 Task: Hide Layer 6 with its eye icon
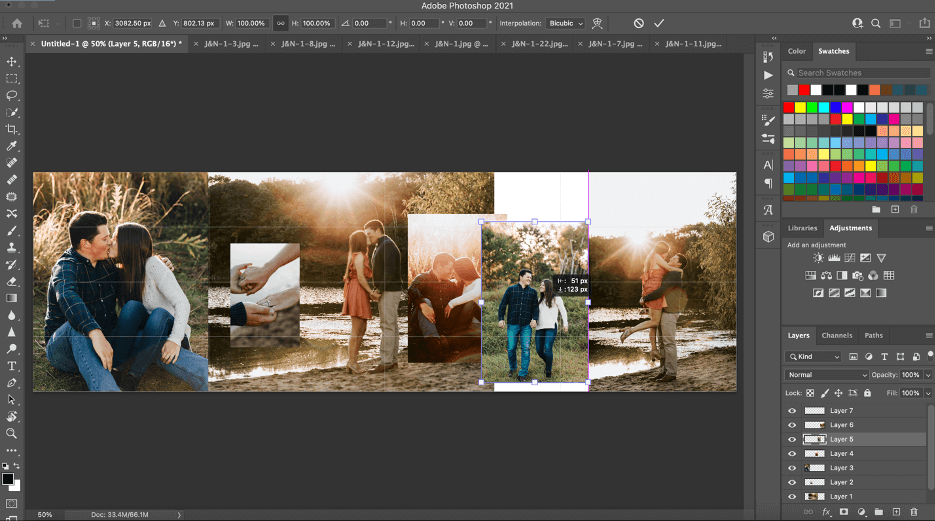pyautogui.click(x=792, y=425)
